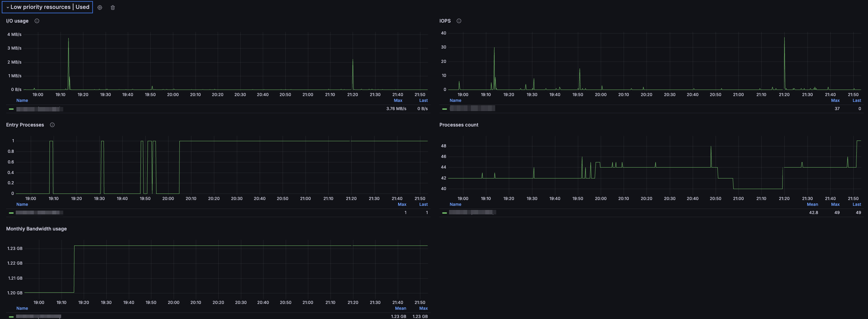Select the "3.76 MB/s" max value
Image resolution: width=868 pixels, height=319 pixels.
(x=396, y=109)
